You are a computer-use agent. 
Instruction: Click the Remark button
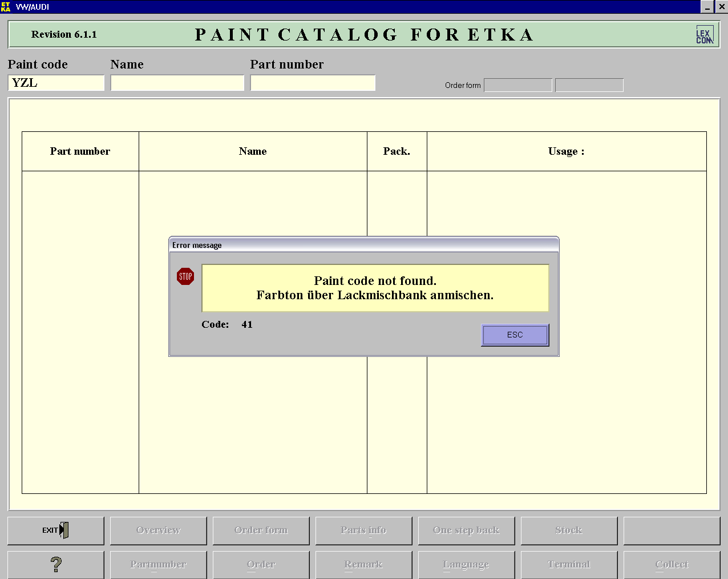tap(364, 565)
